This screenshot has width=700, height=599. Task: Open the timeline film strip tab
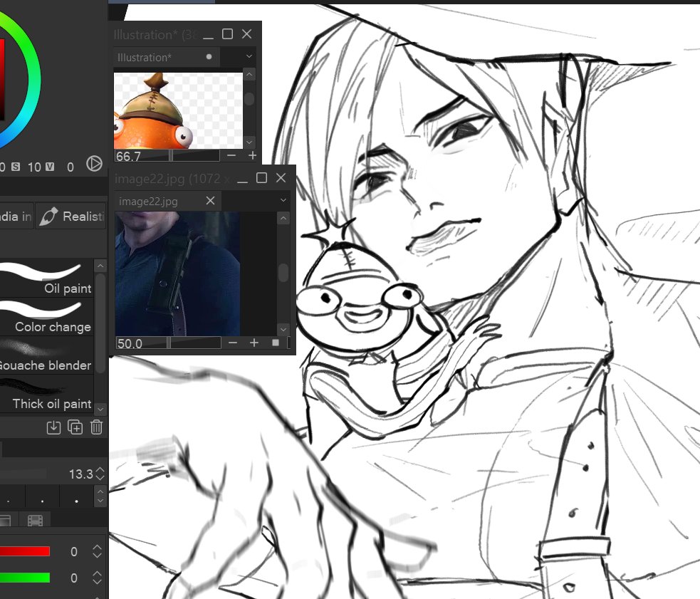coord(36,521)
